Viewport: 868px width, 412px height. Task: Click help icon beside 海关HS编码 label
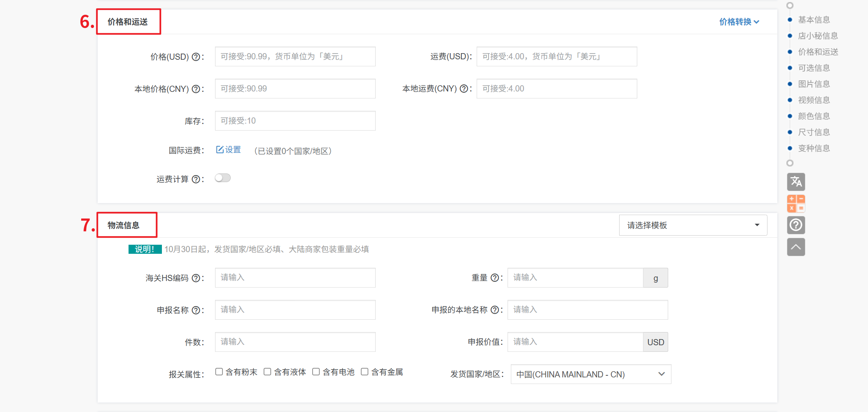(196, 278)
